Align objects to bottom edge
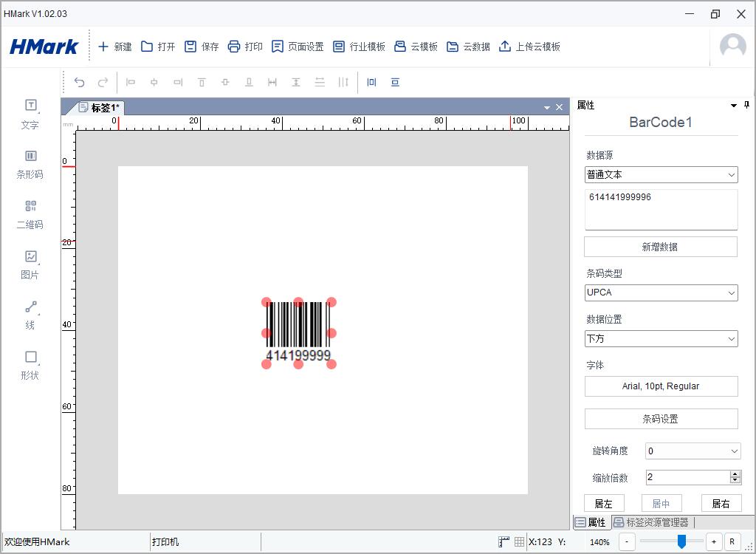The height and width of the screenshot is (554, 756). pyautogui.click(x=249, y=82)
